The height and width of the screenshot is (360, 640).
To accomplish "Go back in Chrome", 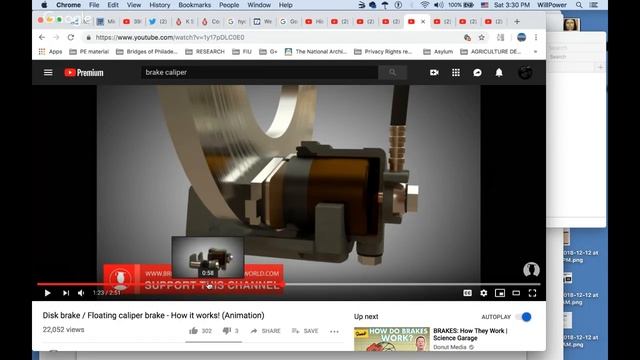I will click(x=42, y=37).
